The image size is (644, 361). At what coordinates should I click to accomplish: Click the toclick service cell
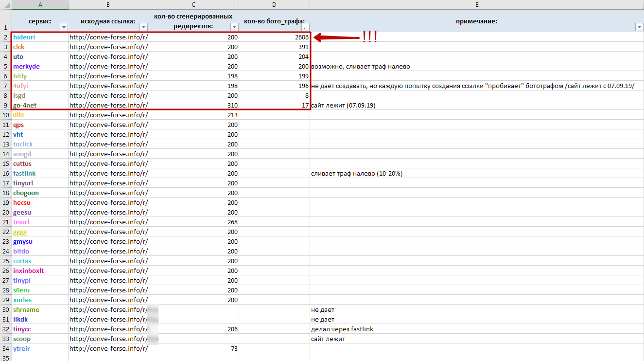[x=40, y=144]
